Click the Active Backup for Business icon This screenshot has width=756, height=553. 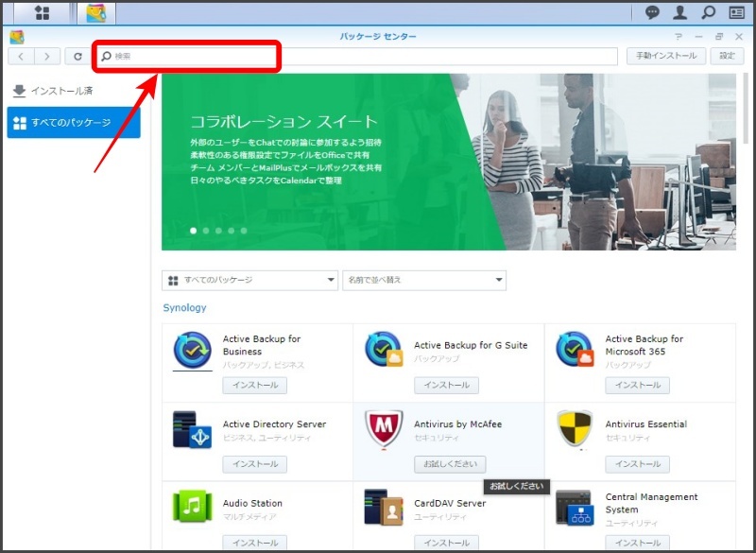pyautogui.click(x=193, y=351)
